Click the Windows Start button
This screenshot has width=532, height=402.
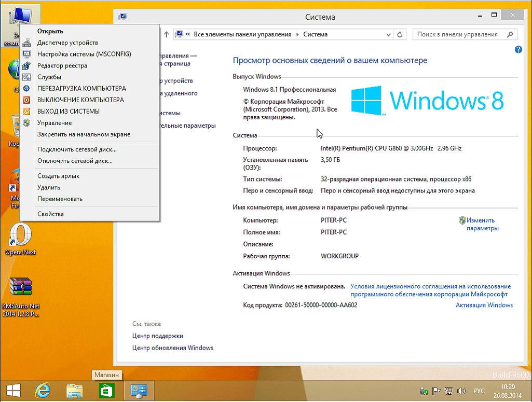click(x=13, y=391)
